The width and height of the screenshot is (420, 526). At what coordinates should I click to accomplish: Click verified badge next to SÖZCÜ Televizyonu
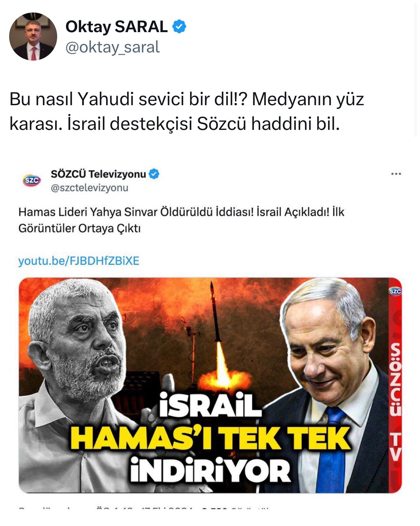154,174
